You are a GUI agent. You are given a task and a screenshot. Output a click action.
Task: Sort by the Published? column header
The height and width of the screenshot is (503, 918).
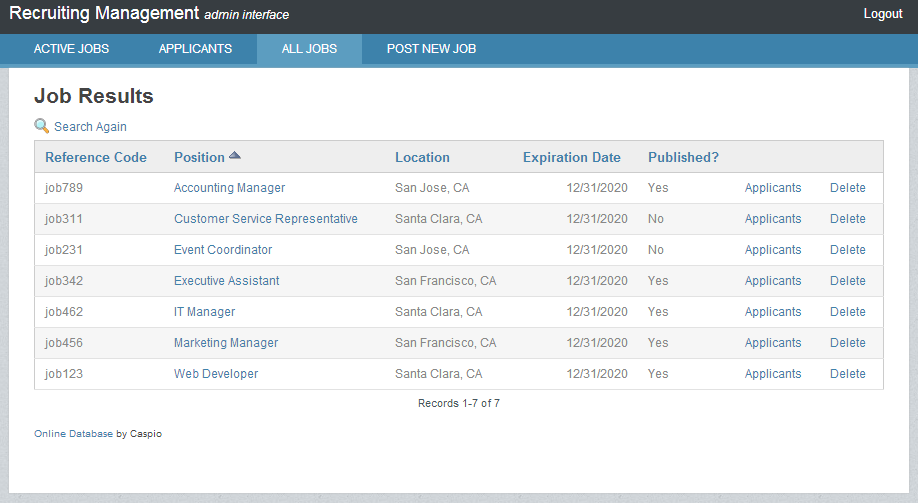683,157
